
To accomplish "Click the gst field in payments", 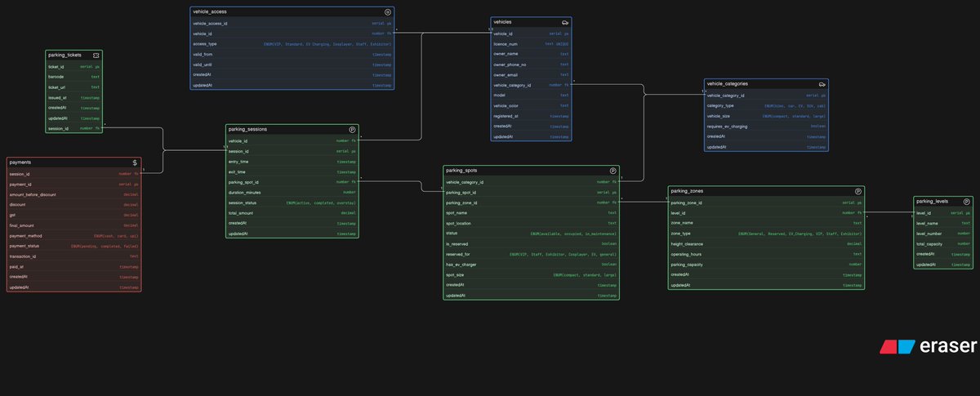I will [73, 215].
